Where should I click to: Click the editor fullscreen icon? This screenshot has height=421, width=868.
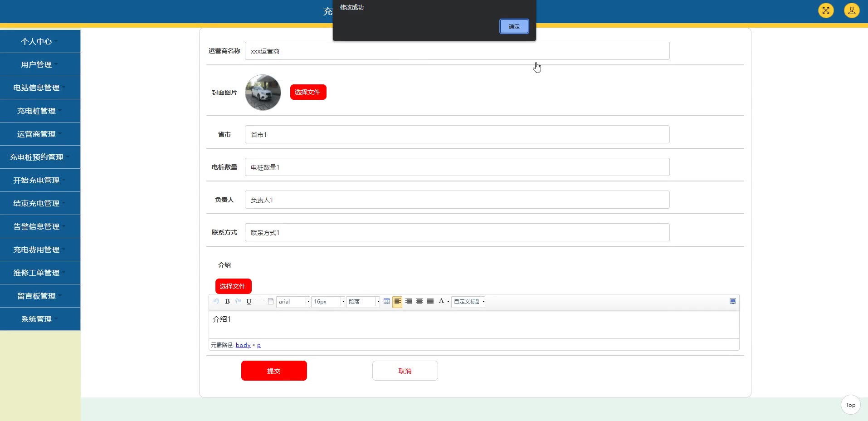pyautogui.click(x=732, y=302)
